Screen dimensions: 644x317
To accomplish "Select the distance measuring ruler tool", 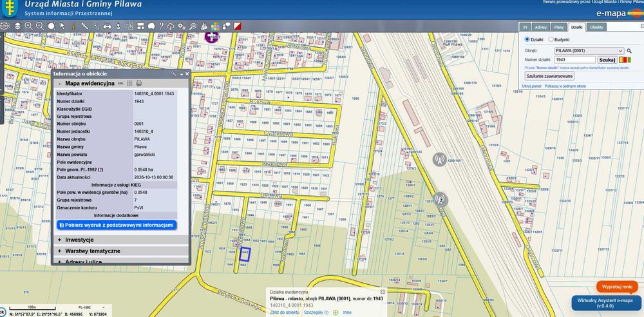I will point(86,26).
